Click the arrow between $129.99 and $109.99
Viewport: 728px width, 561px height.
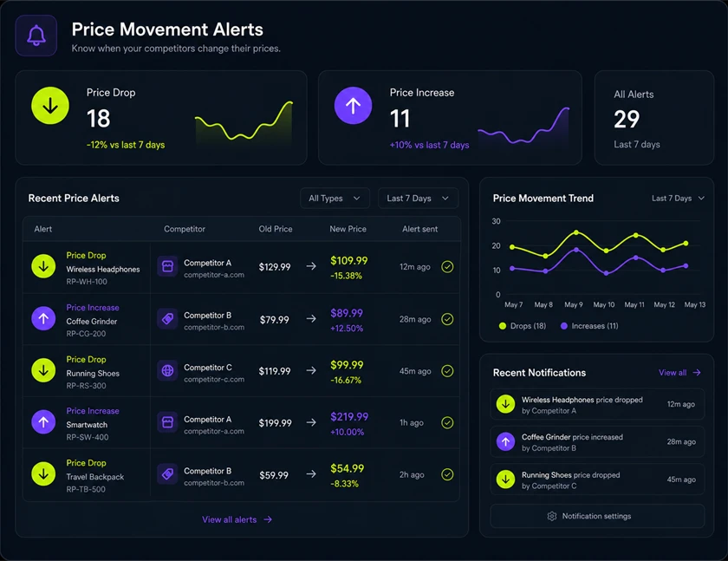point(311,266)
